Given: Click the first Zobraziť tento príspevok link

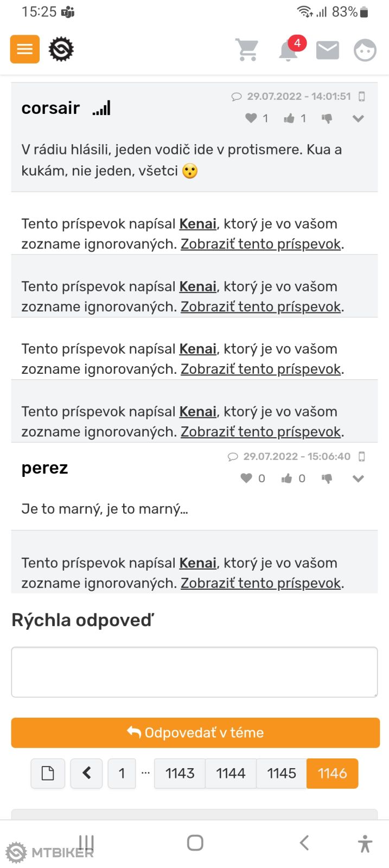Looking at the screenshot, I should click(x=261, y=244).
